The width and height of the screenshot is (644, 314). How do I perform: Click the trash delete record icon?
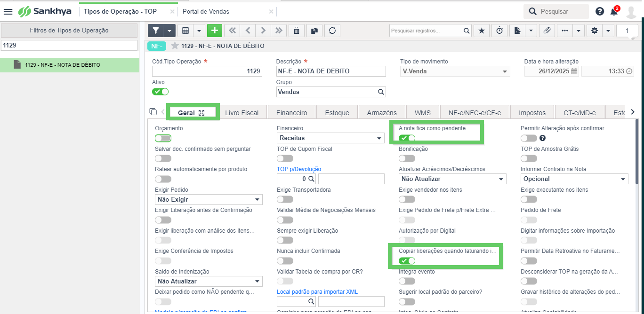(296, 31)
